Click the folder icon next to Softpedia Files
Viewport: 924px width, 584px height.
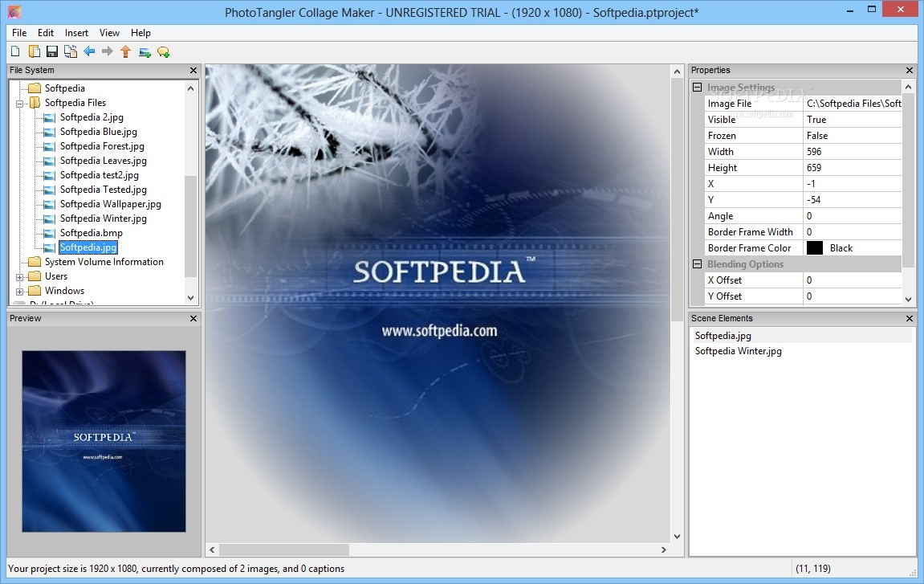(x=35, y=103)
